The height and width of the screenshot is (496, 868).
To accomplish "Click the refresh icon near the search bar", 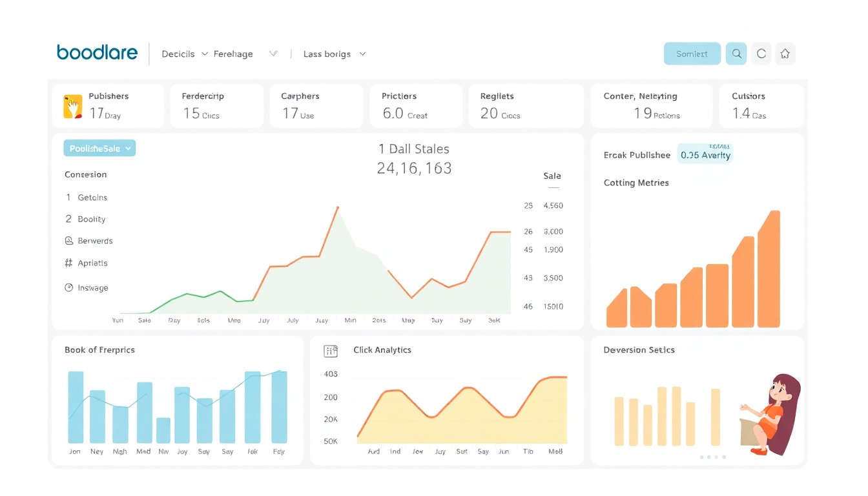I will click(x=761, y=54).
